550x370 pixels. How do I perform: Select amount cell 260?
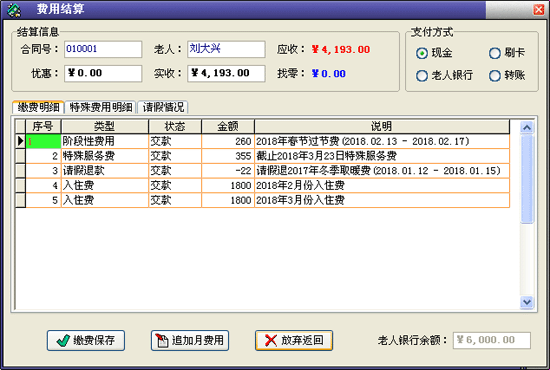click(x=228, y=141)
